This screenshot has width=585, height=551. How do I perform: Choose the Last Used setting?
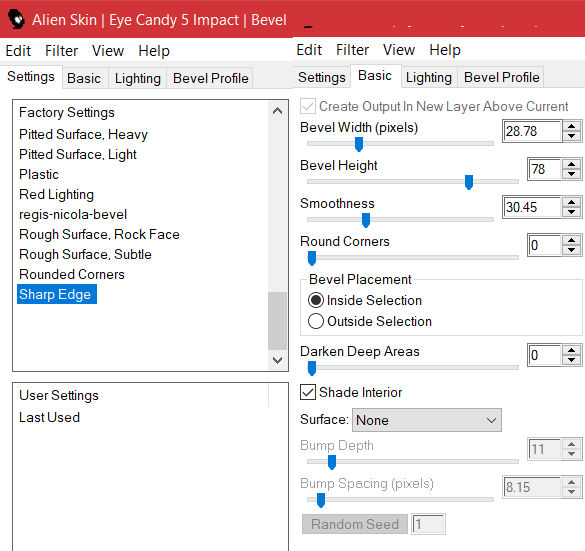coord(49,417)
